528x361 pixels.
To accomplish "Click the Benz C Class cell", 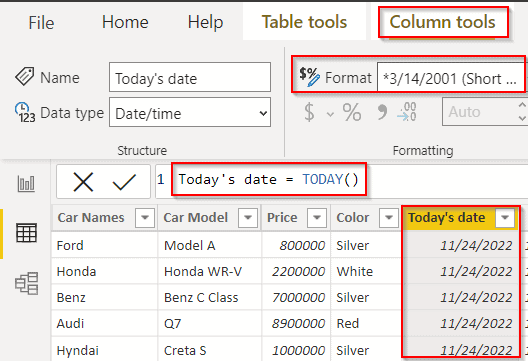I will [209, 297].
